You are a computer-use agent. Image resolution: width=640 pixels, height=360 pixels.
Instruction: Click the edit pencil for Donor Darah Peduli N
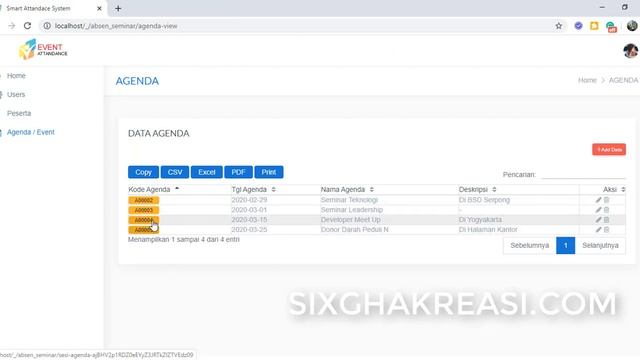tap(598, 230)
